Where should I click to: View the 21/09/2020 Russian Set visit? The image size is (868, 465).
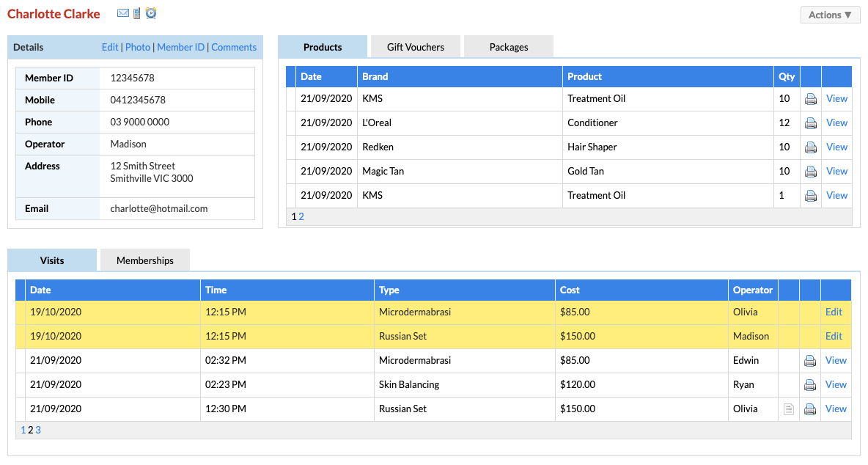836,409
